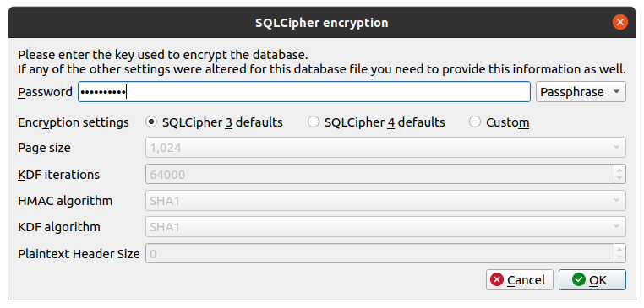Decrease KDF iterations with down arrow
Image resolution: width=644 pixels, height=308 pixels.
pos(619,179)
